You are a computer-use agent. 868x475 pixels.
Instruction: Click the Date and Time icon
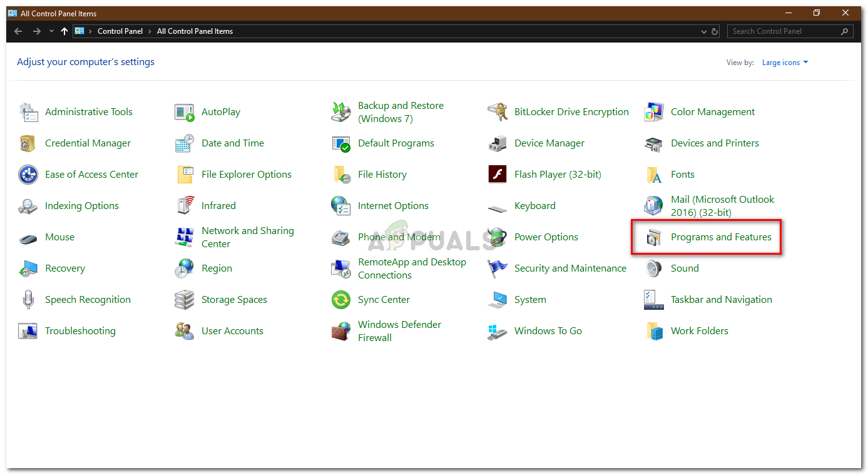pos(185,143)
